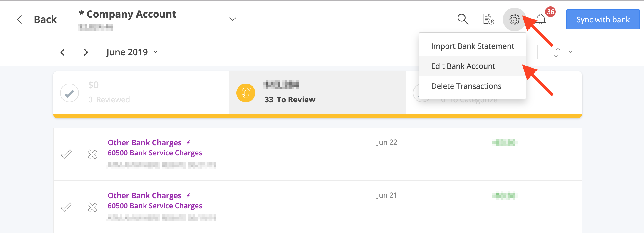This screenshot has width=644, height=233.
Task: Expand the Company Account dropdown chevron
Action: pyautogui.click(x=233, y=19)
